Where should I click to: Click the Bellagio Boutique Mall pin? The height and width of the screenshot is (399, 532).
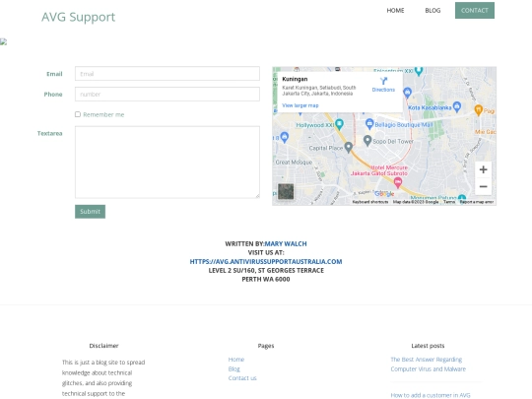point(369,124)
